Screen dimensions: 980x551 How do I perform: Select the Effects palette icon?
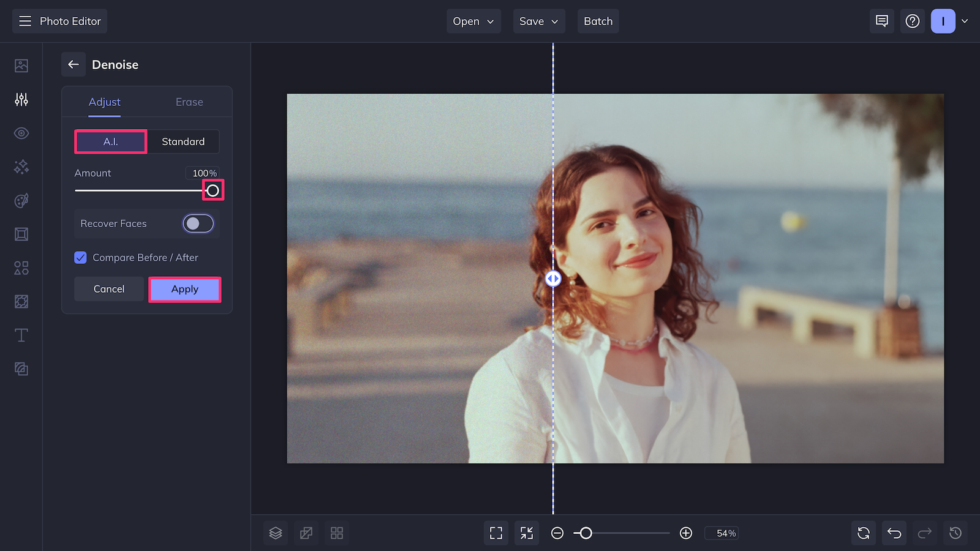21,201
